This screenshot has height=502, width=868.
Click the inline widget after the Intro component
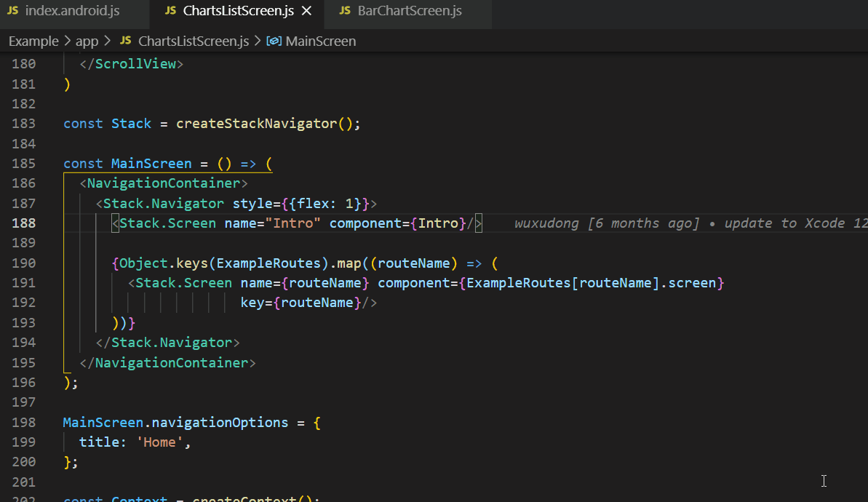click(x=477, y=223)
